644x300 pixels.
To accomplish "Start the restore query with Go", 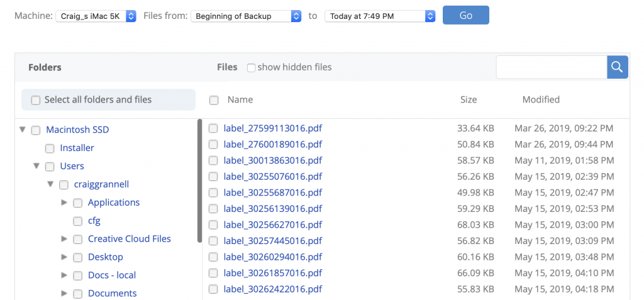I will click(x=466, y=15).
